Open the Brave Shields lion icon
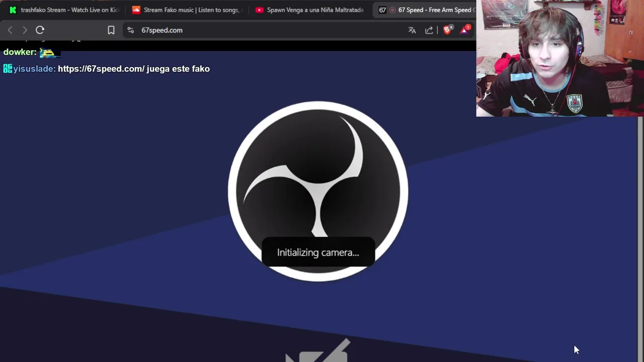 click(x=447, y=30)
